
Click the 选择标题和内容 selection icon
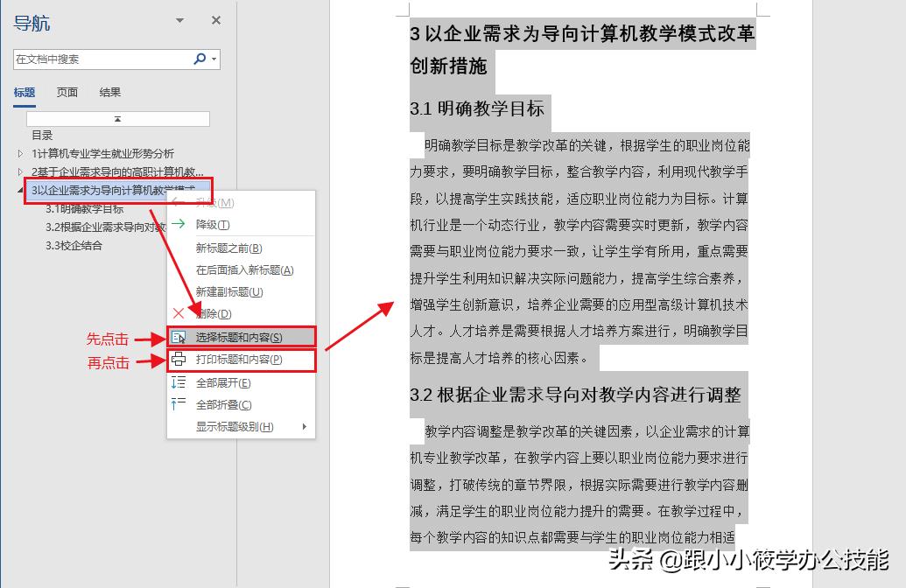point(177,335)
